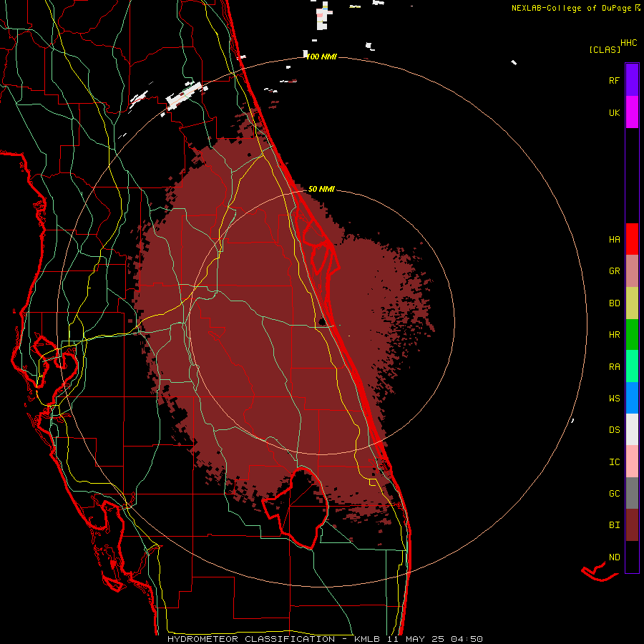Screen dimensions: 644x644
Task: Click the HHC product label
Action: 629,43
